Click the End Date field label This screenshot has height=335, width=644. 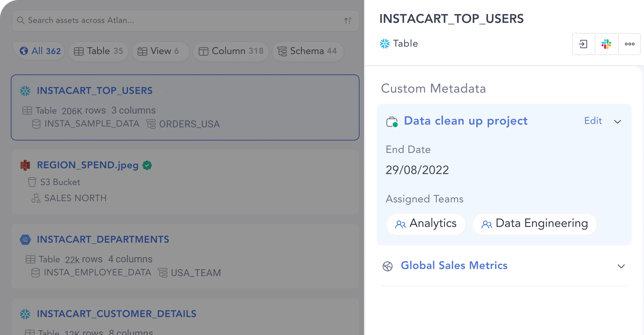coord(408,150)
